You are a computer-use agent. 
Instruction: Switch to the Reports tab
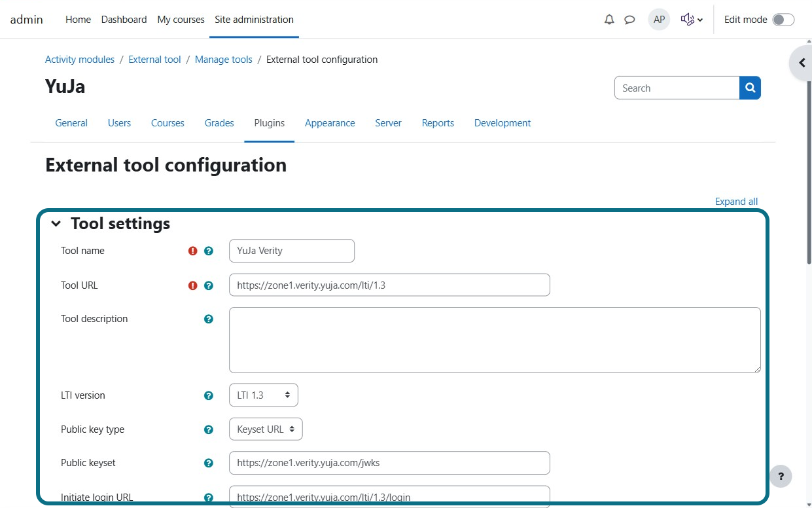tap(438, 123)
